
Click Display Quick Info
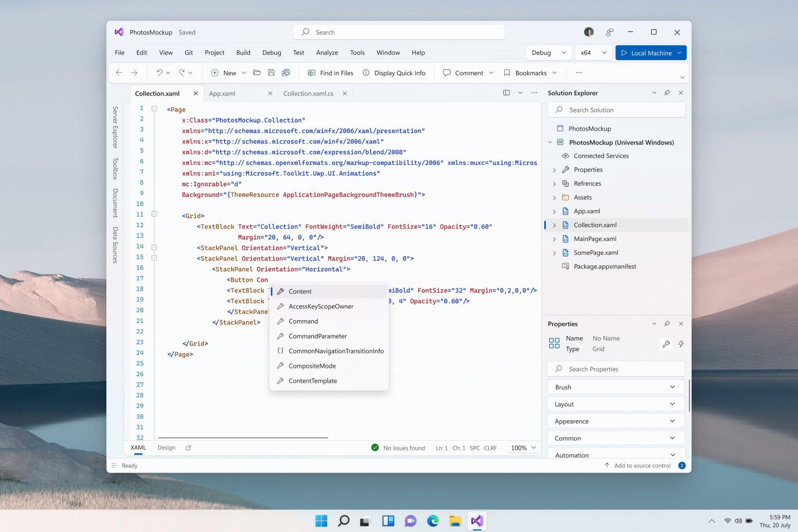click(x=394, y=73)
